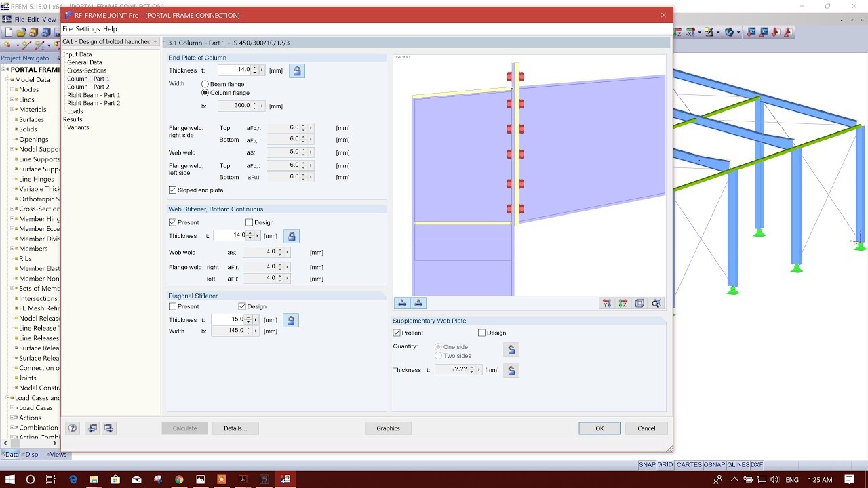The height and width of the screenshot is (488, 868).
Task: Enable the Diagonal Stiffener Present checkbox
Action: pos(173,306)
